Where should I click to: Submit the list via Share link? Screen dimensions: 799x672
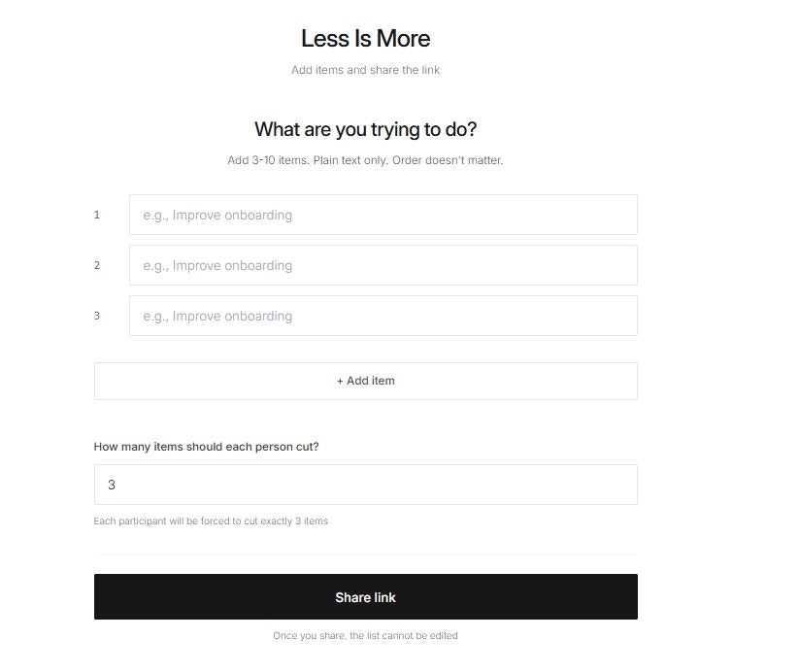pos(365,597)
